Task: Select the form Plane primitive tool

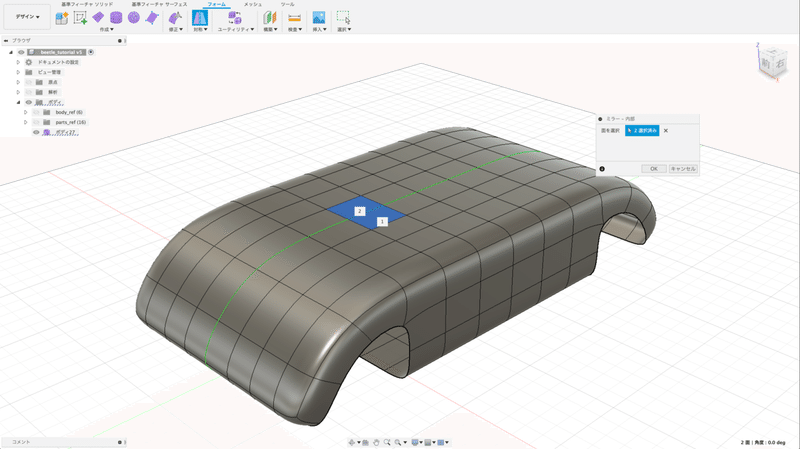Action: [x=98, y=18]
